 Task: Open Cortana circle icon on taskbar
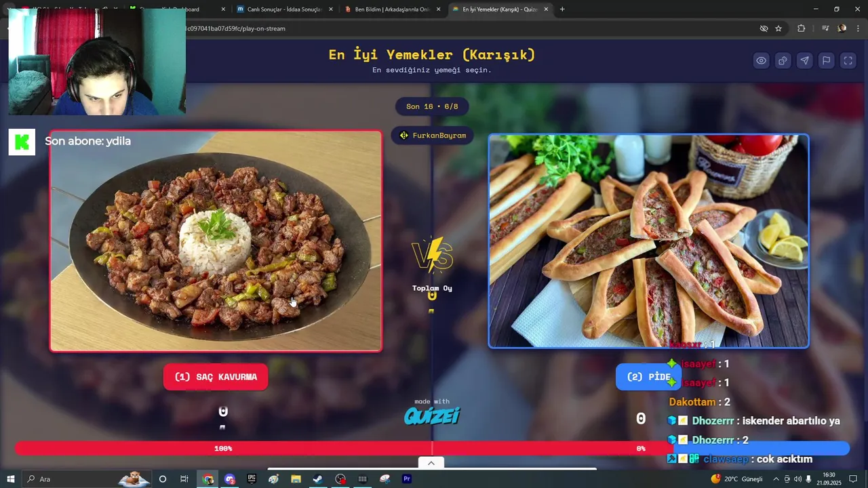click(x=163, y=479)
